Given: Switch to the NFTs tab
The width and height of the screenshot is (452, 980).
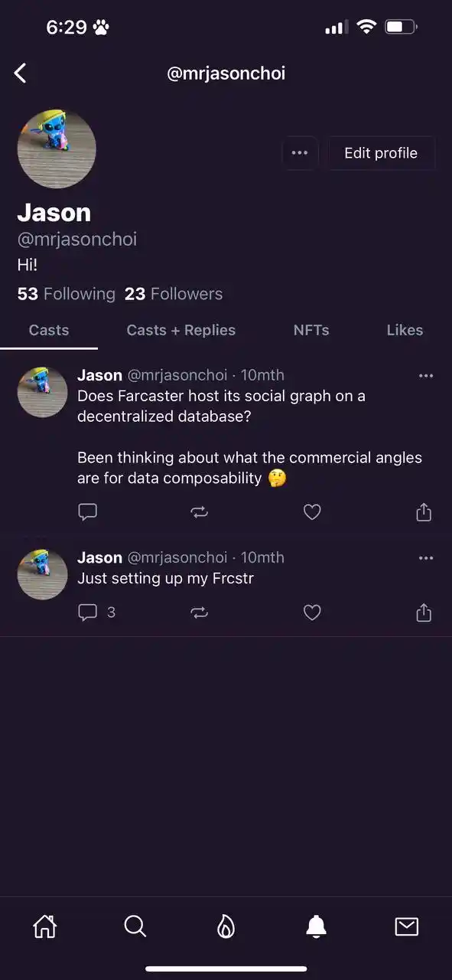Looking at the screenshot, I should click(x=311, y=330).
